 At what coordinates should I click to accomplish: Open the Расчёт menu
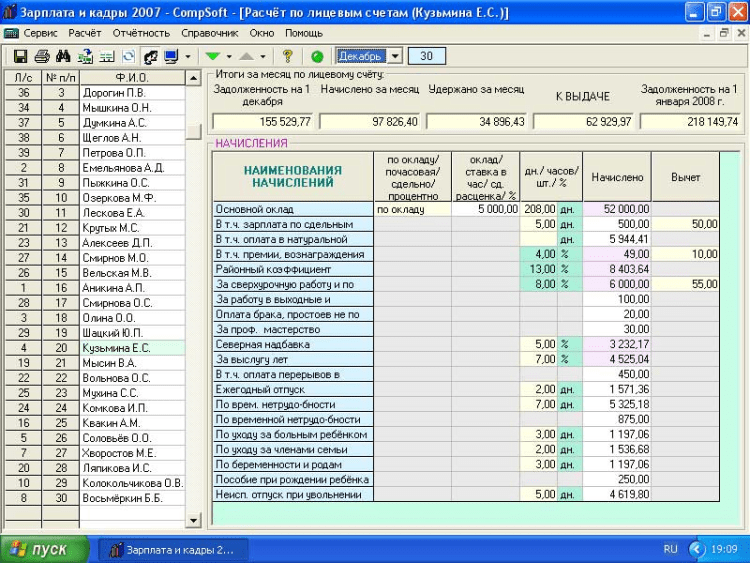point(85,33)
